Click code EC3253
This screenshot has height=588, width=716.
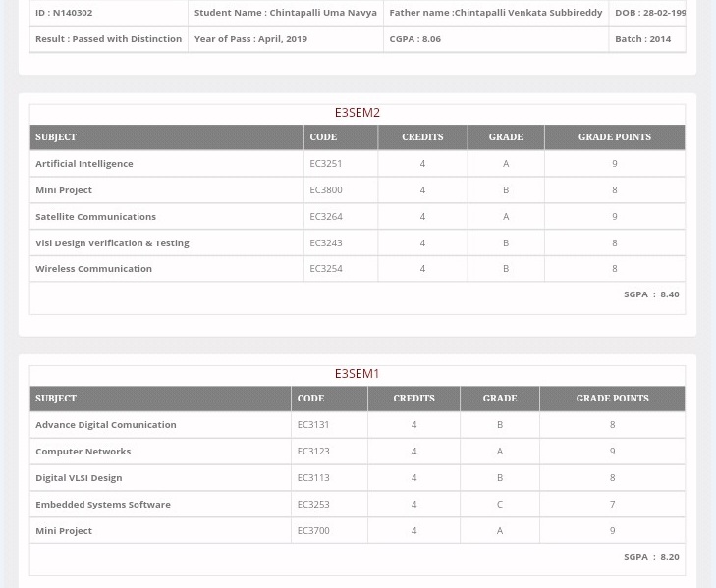coord(313,505)
